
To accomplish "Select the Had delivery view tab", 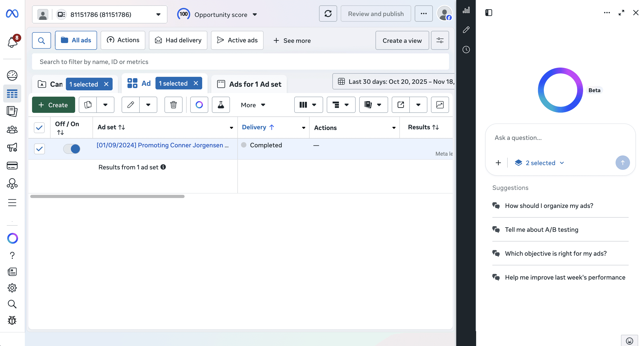I will [x=178, y=40].
